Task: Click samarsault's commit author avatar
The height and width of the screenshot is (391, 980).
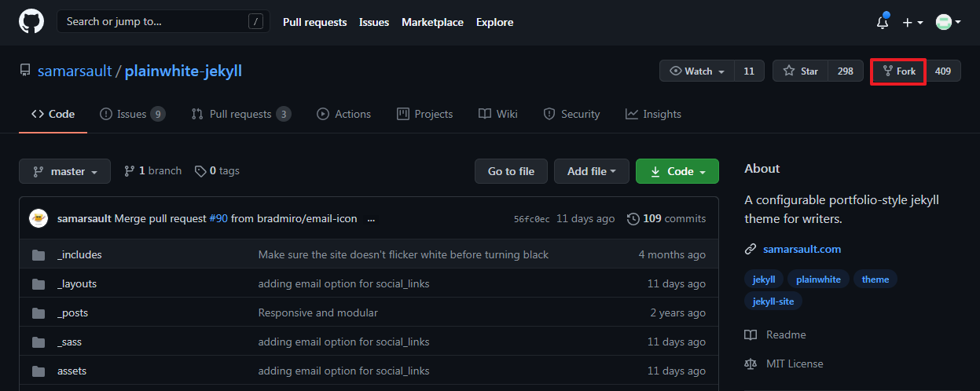Action: tap(39, 218)
